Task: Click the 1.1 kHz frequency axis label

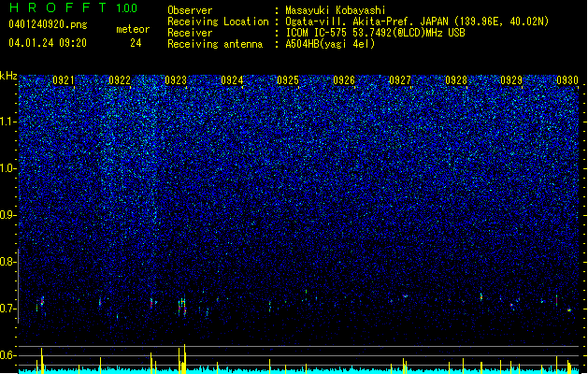Action: coord(7,122)
